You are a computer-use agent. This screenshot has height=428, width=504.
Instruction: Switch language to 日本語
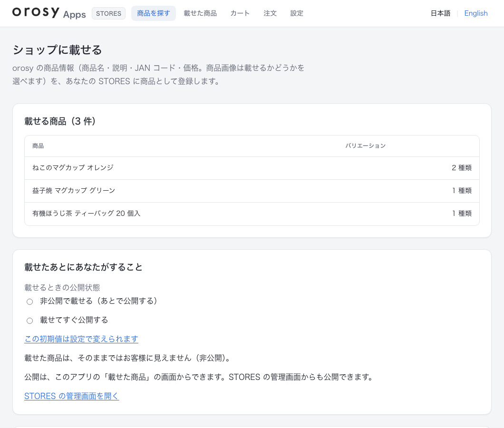[440, 13]
